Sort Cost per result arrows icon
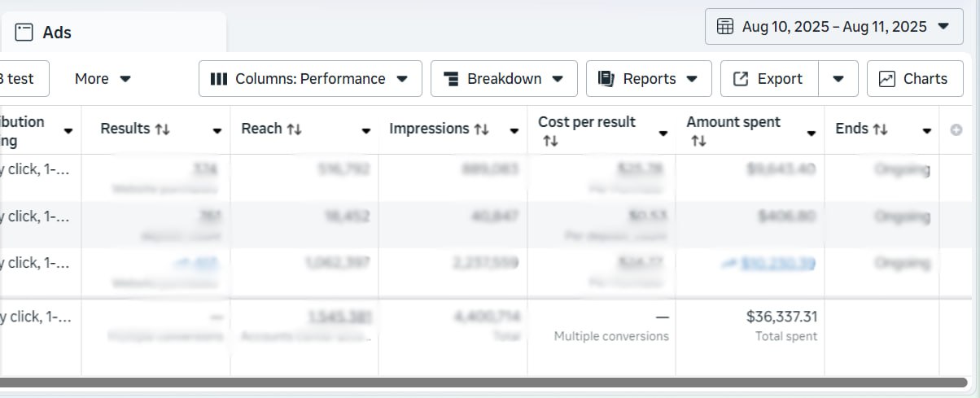The image size is (980, 398). (550, 142)
